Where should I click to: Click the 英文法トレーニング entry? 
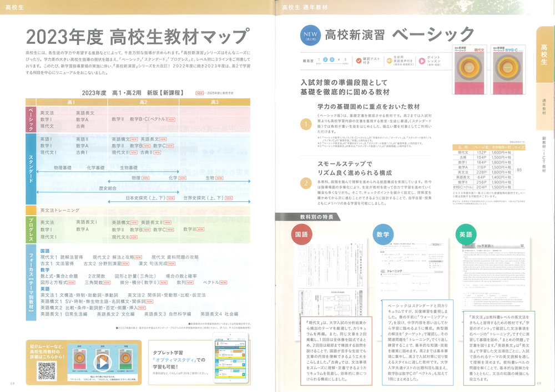60,210
